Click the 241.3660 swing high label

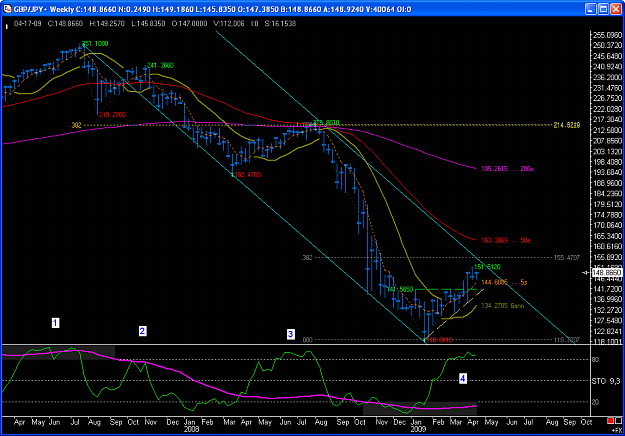161,65
